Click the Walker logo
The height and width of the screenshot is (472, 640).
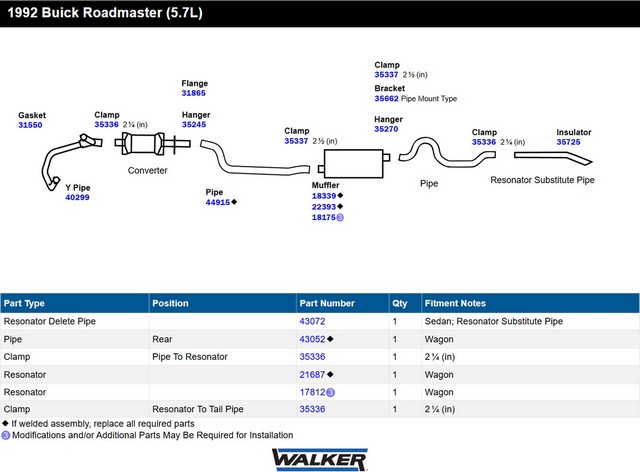[x=320, y=460]
